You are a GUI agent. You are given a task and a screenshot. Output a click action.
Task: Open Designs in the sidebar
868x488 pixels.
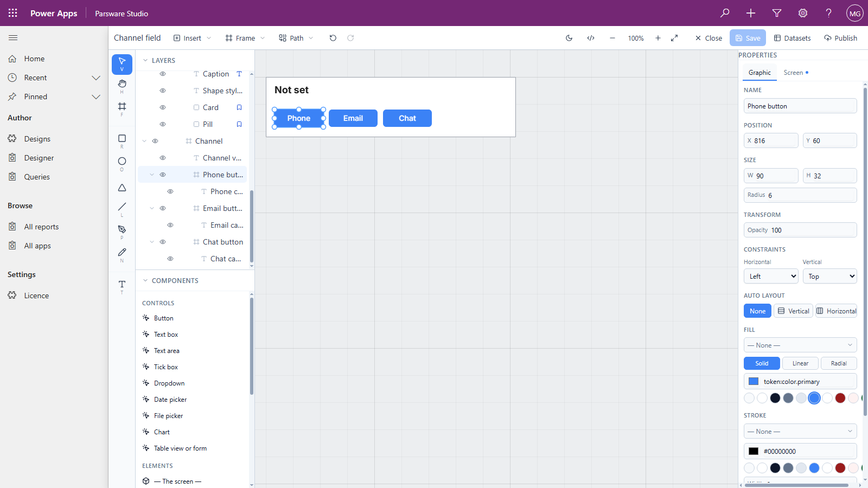click(x=37, y=139)
